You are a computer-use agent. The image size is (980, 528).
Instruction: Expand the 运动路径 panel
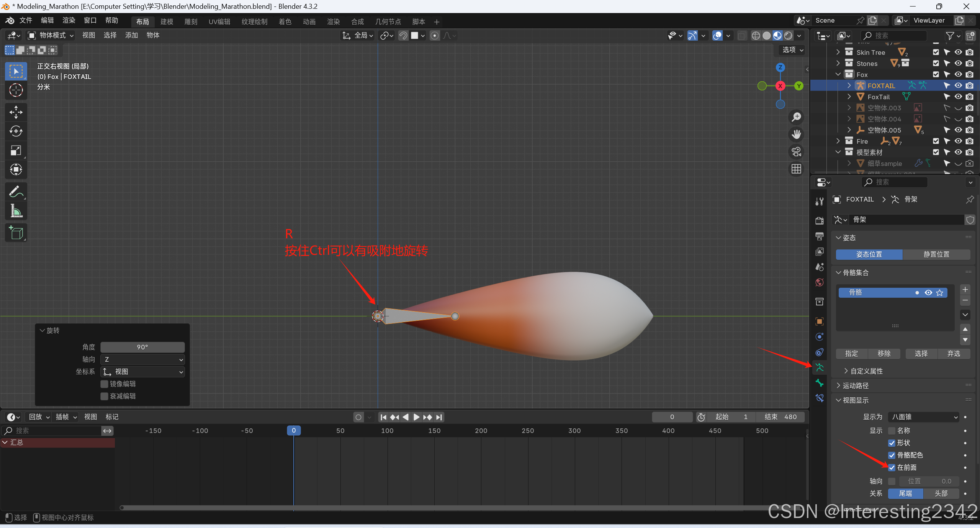pos(855,385)
